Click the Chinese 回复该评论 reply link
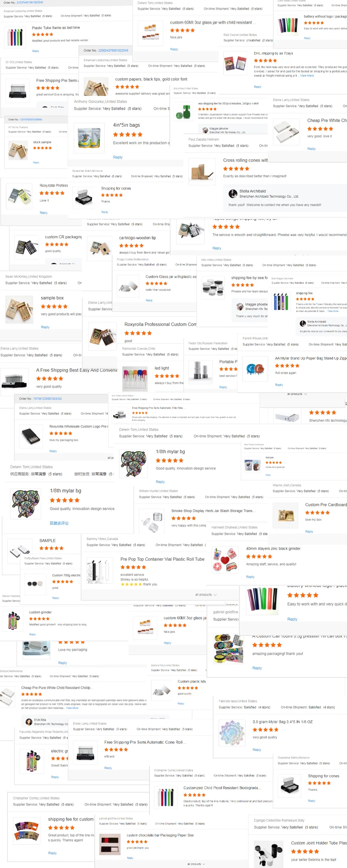This screenshot has width=347, height=868. 59,523
